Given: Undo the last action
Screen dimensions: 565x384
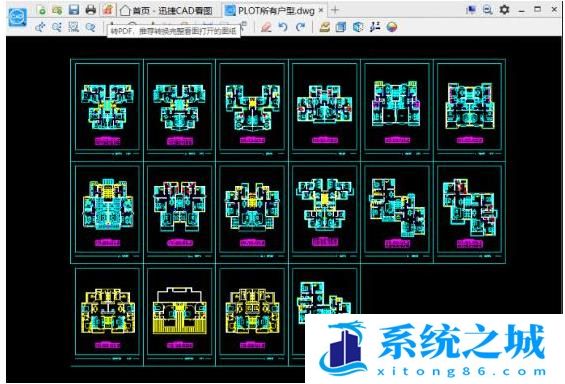Looking at the screenshot, I should [x=283, y=27].
